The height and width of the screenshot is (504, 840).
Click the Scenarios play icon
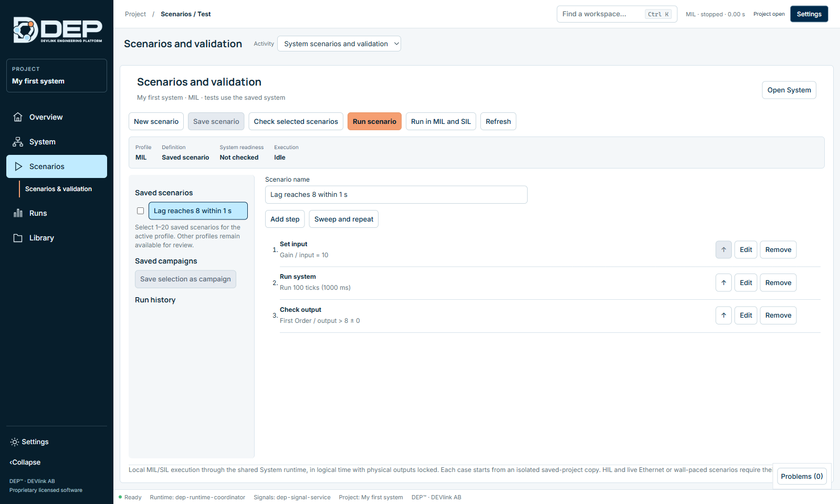click(x=18, y=166)
